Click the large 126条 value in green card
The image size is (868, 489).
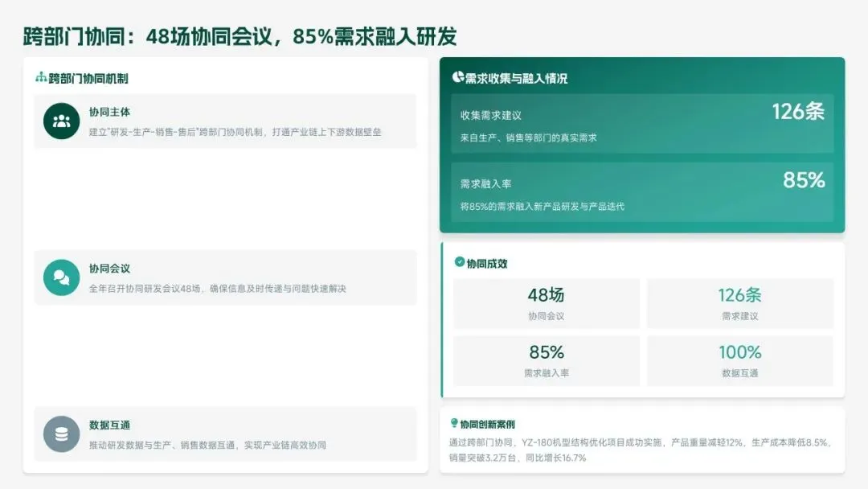click(798, 112)
